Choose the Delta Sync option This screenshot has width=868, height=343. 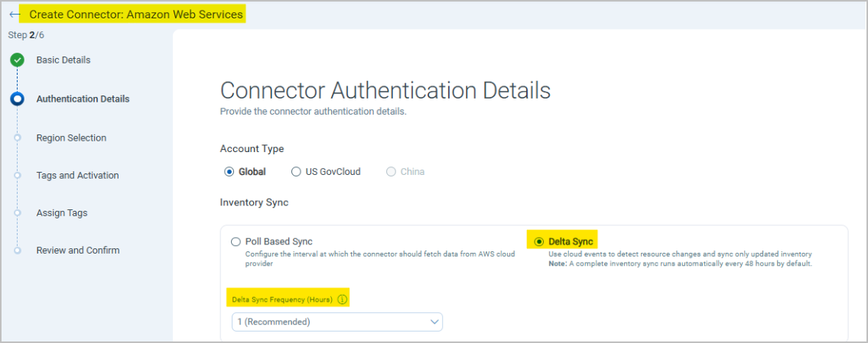click(538, 241)
